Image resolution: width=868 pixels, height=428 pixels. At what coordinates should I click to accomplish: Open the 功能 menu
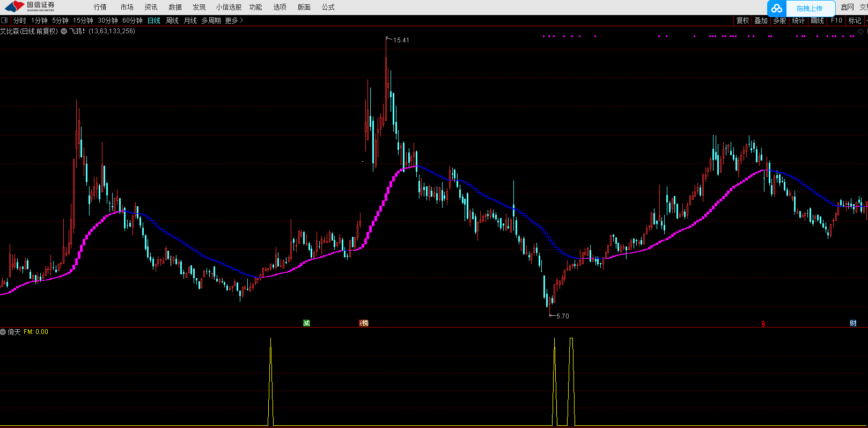256,7
